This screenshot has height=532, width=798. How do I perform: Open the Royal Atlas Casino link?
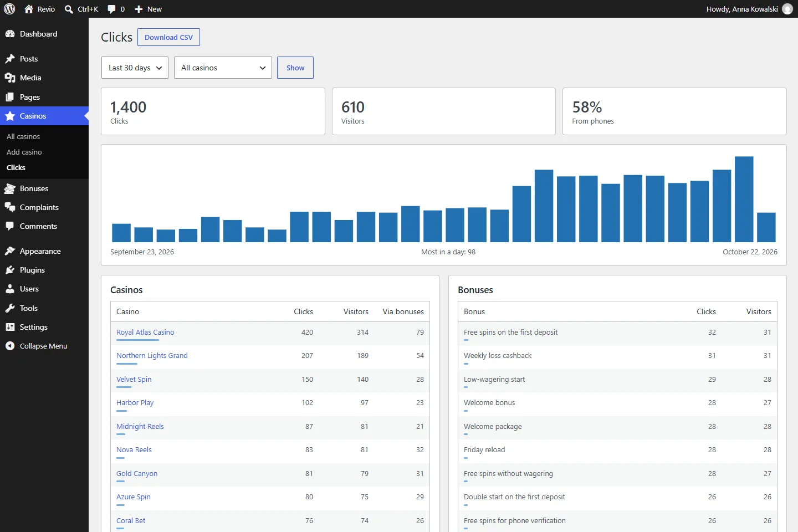[x=145, y=332]
